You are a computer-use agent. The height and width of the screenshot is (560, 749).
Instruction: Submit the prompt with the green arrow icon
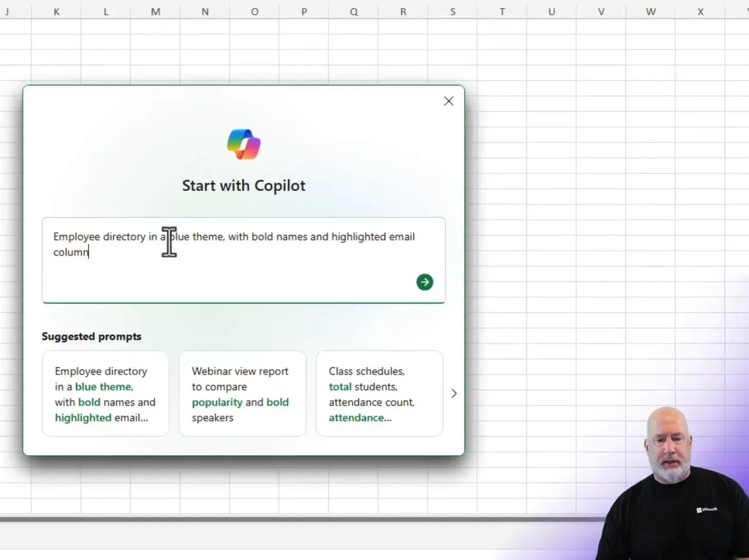424,282
